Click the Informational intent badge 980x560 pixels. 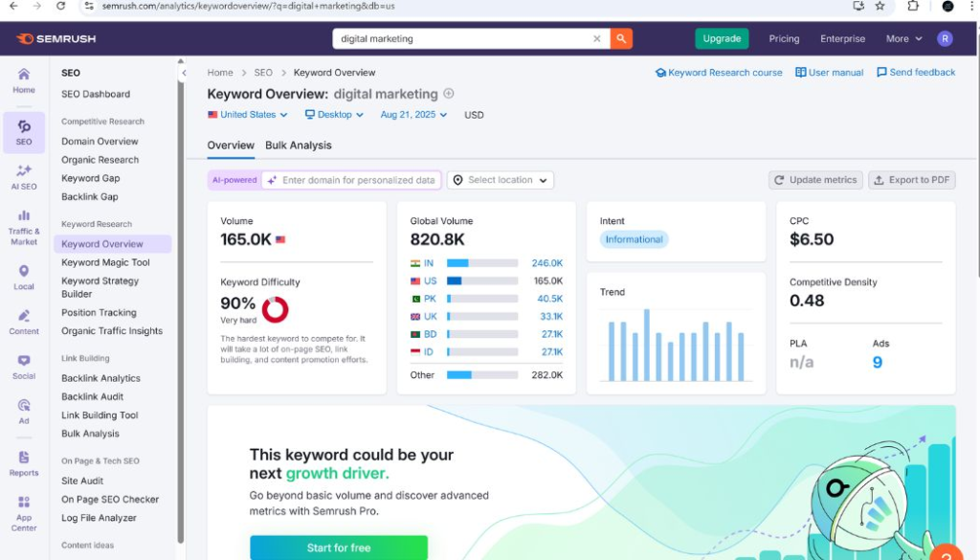click(634, 239)
